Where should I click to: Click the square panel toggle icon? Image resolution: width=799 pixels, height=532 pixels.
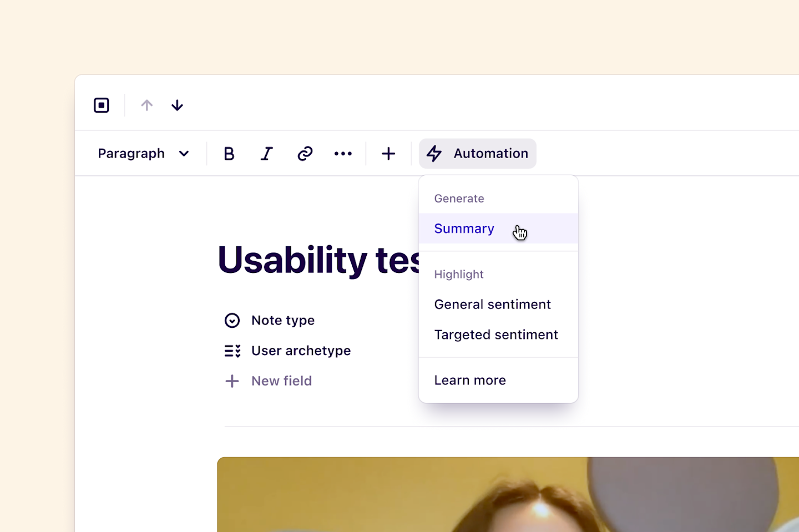(x=102, y=105)
